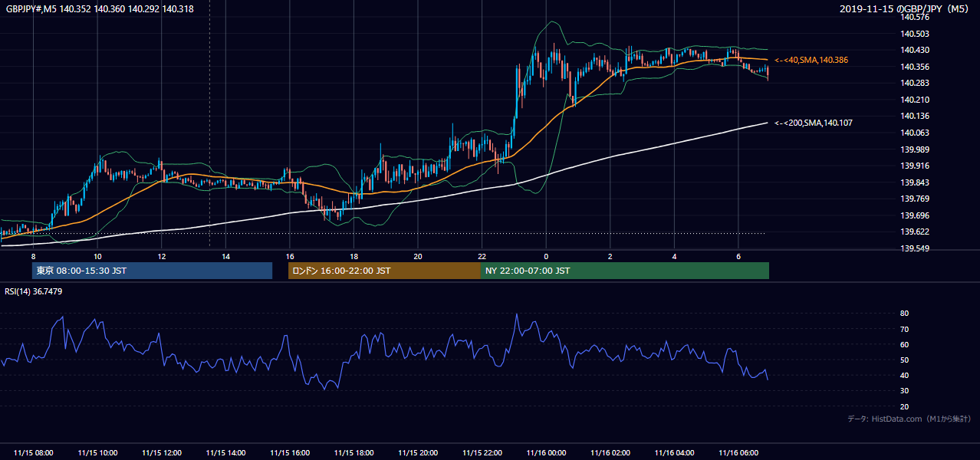Screen dimensions: 980x460
Task: Click price axis value 140.430
Action: pos(915,50)
